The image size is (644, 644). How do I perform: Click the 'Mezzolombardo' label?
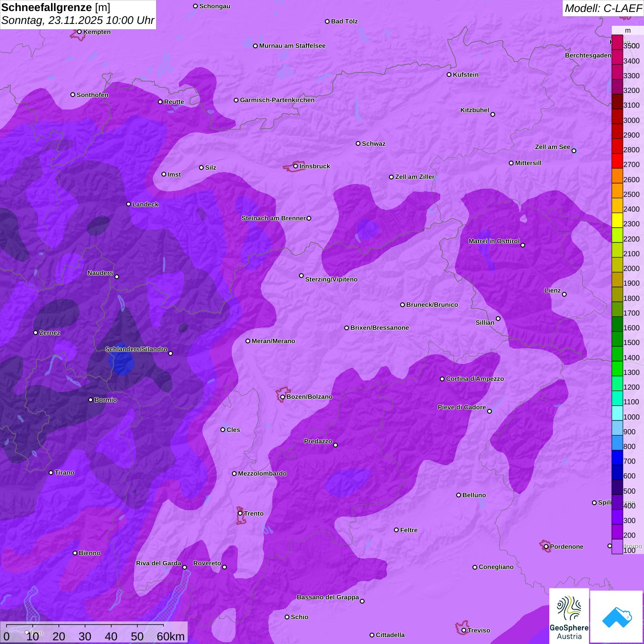262,473
